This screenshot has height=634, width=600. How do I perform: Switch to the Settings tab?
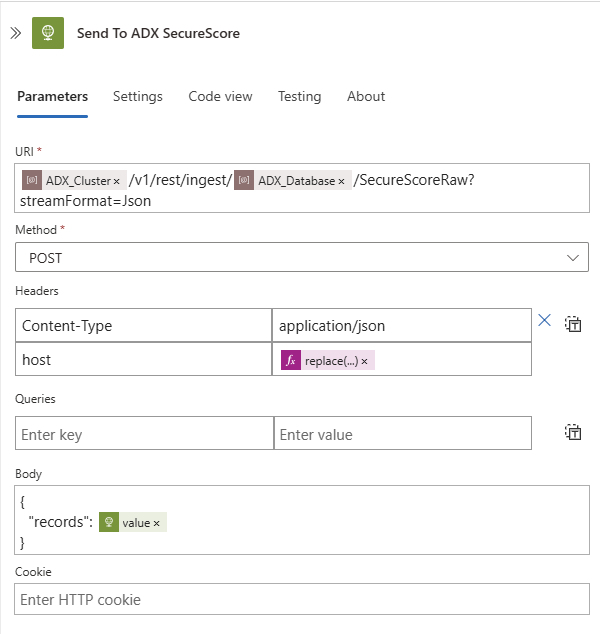[x=138, y=96]
